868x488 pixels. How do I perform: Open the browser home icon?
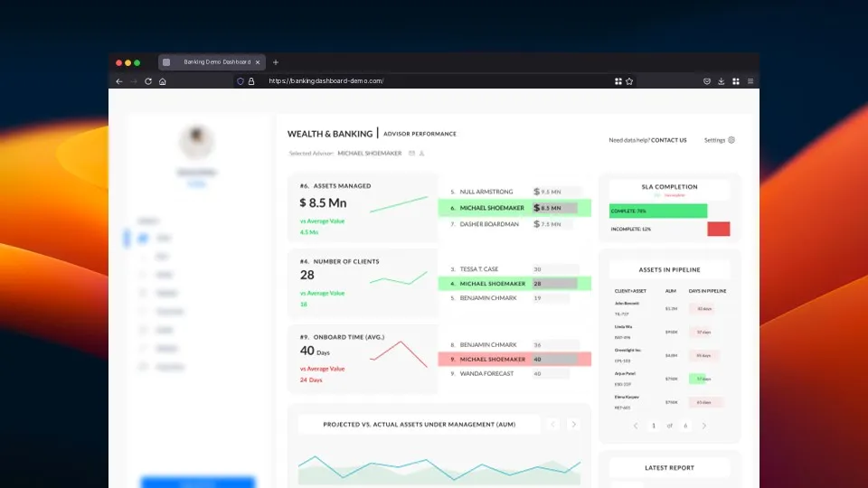162,81
